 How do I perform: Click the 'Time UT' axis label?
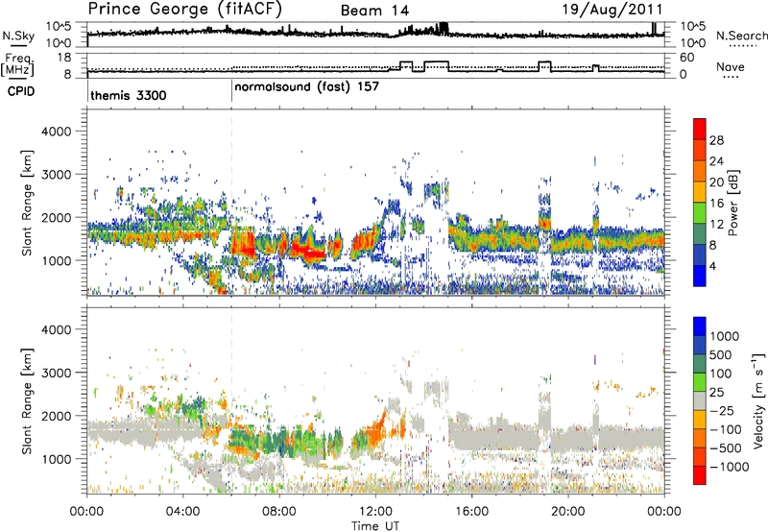coord(375,526)
